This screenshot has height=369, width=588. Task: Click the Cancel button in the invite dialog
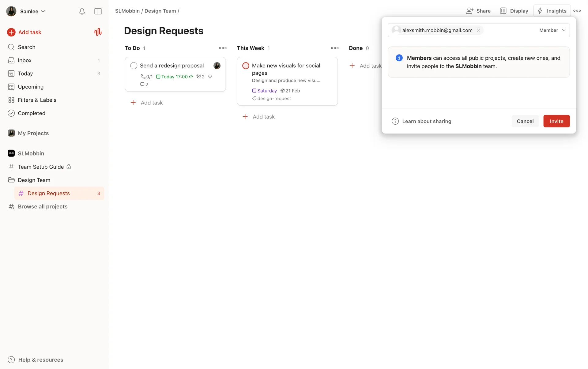pyautogui.click(x=525, y=121)
